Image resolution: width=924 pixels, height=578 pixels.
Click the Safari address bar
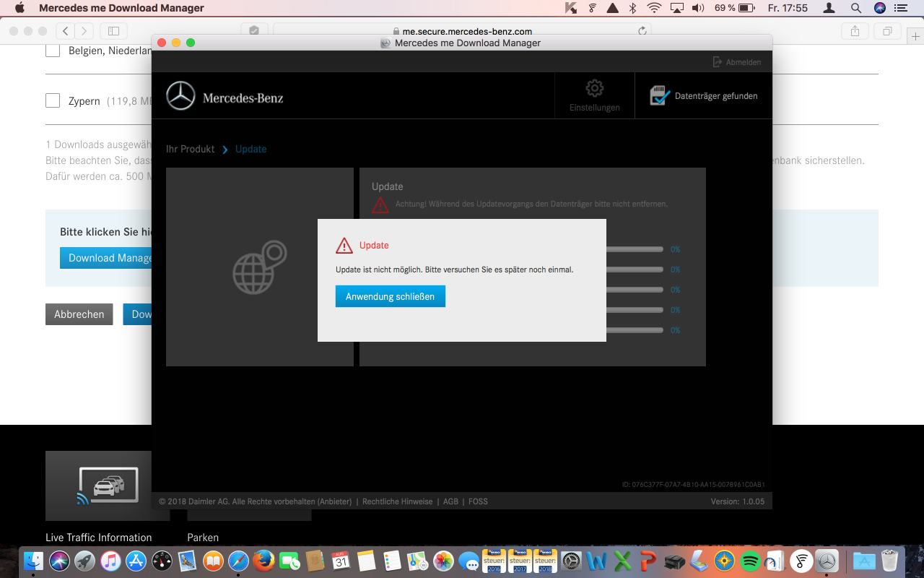[x=462, y=31]
